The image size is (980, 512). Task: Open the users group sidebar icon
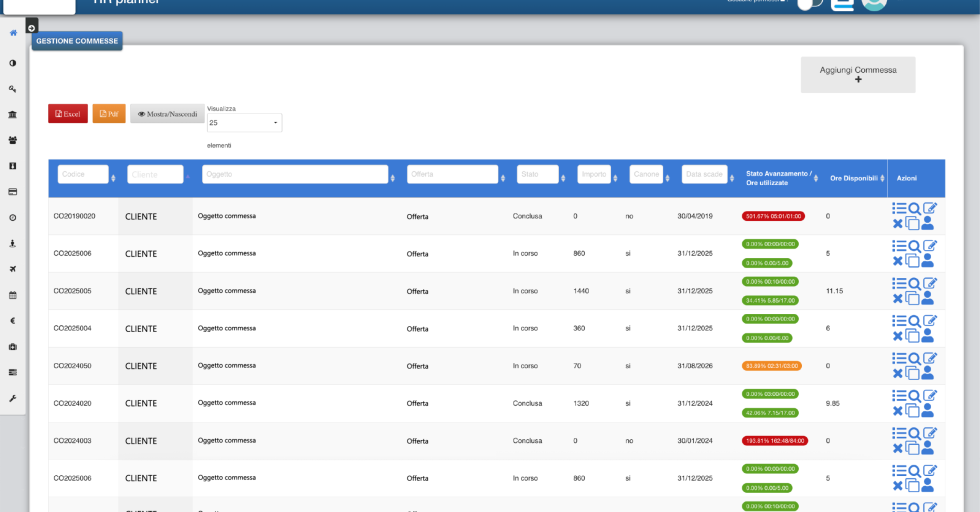12,140
